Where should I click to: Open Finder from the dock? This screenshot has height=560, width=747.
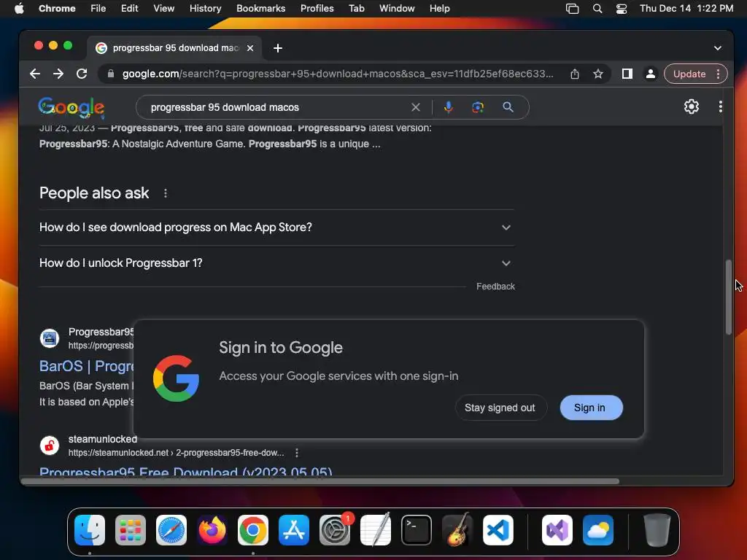tap(90, 530)
